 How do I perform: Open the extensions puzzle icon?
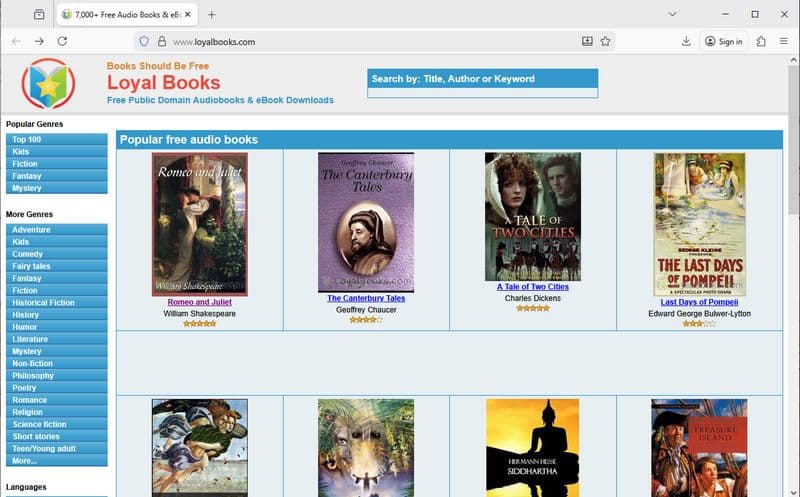coord(761,41)
